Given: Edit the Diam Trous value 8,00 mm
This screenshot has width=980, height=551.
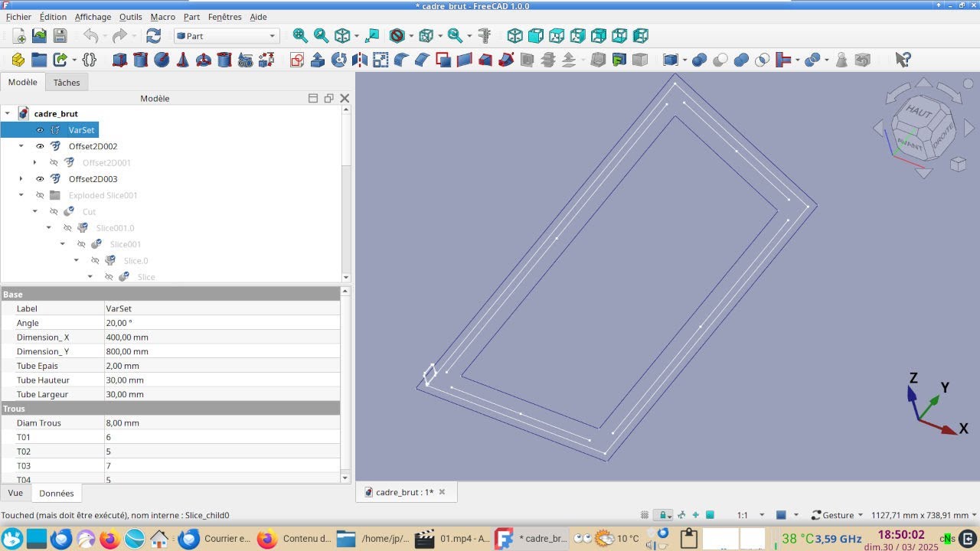Looking at the screenshot, I should (x=222, y=422).
